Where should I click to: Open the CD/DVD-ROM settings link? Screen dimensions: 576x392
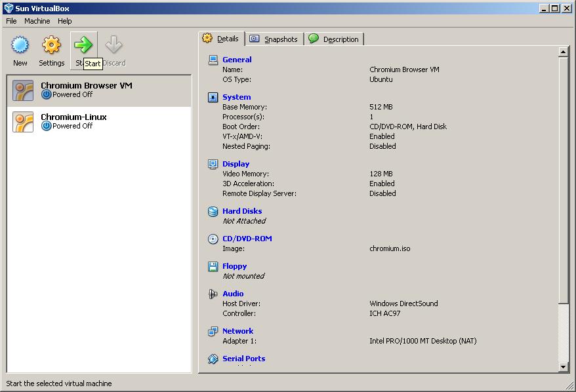(247, 239)
